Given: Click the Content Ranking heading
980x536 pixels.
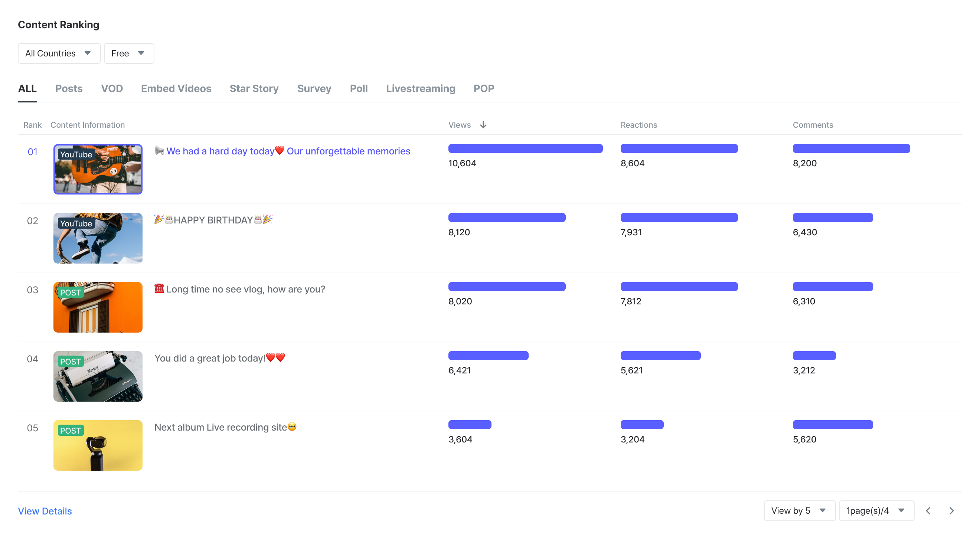Looking at the screenshot, I should (x=59, y=25).
